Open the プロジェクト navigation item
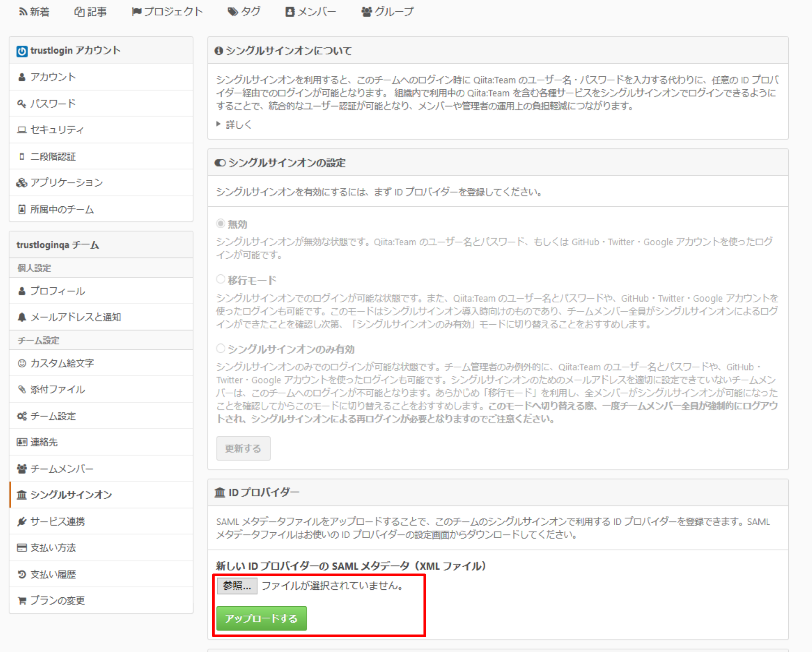Screen dimensions: 812x652 (167, 12)
